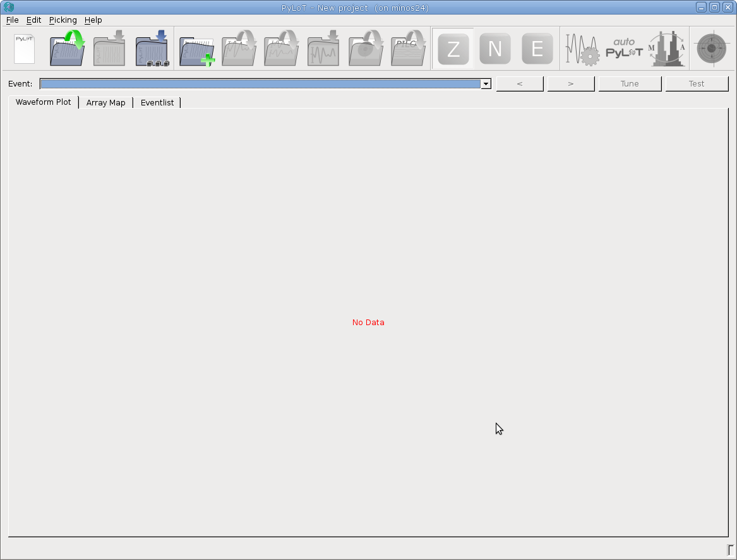Toggle the E component button
The width and height of the screenshot is (737, 560).
tap(537, 49)
